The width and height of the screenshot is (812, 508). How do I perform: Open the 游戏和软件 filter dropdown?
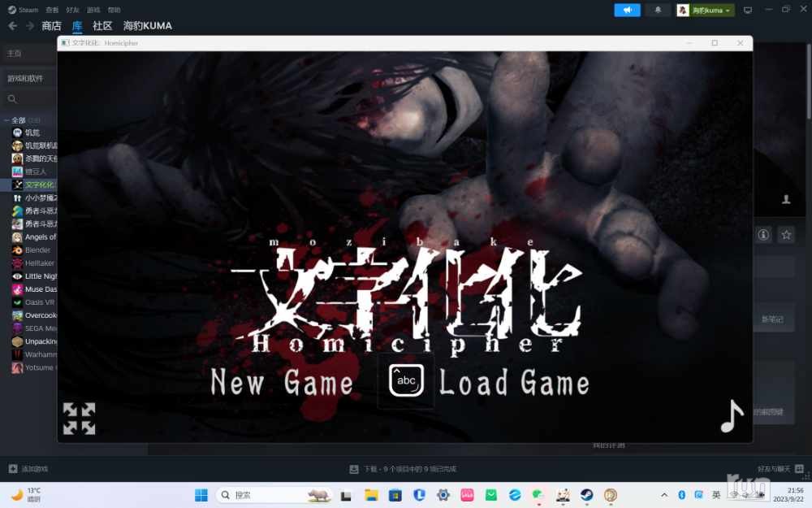[x=25, y=78]
